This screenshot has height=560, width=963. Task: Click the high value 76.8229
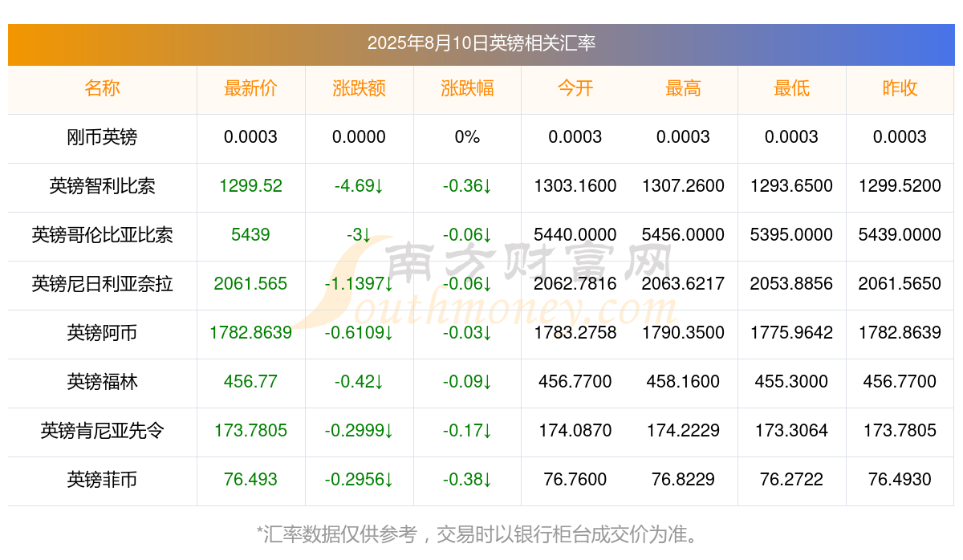683,480
